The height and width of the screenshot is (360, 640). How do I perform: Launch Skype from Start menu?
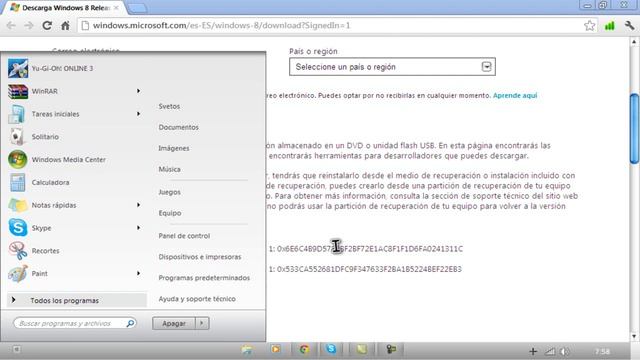click(x=30, y=228)
